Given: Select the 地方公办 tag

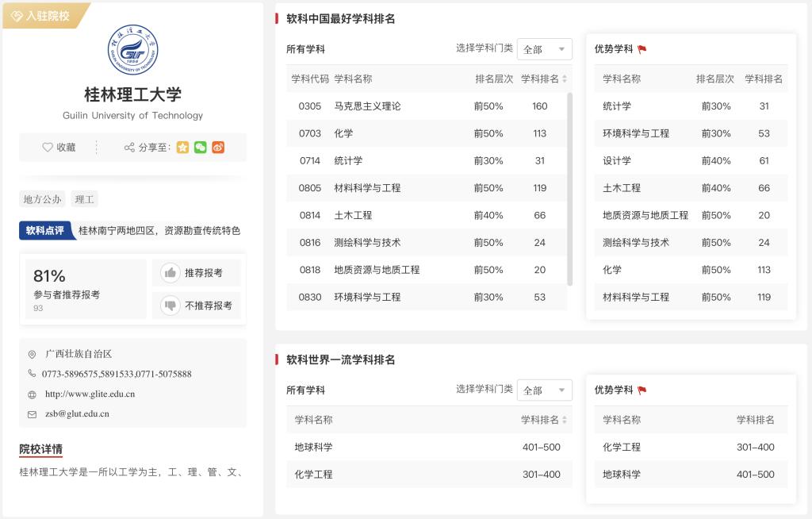Looking at the screenshot, I should click(x=42, y=199).
